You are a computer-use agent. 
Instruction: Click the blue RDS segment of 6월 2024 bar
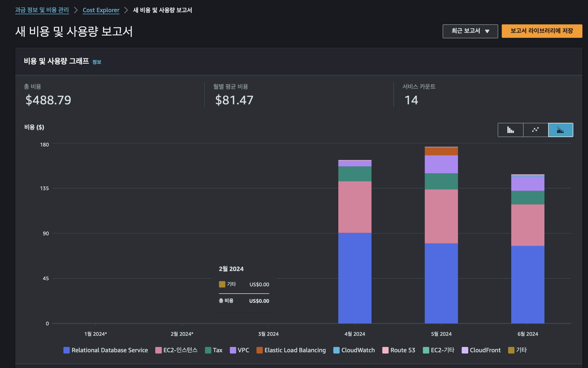pos(528,285)
